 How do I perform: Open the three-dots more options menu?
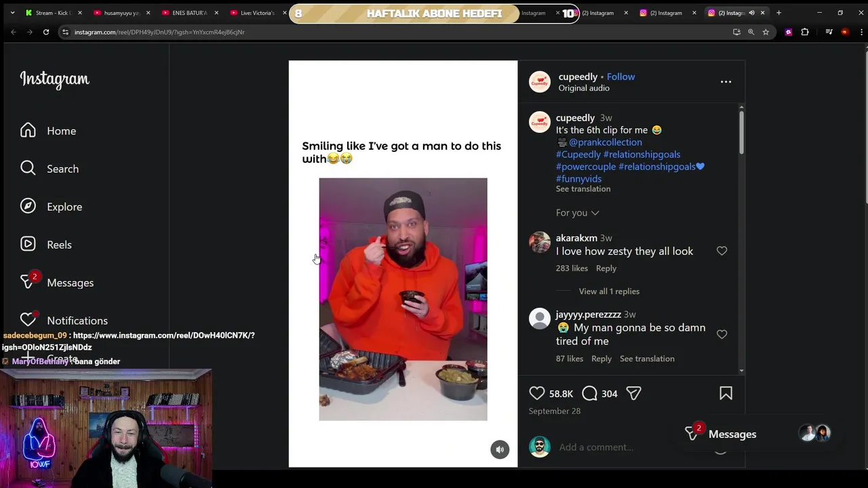tap(726, 82)
